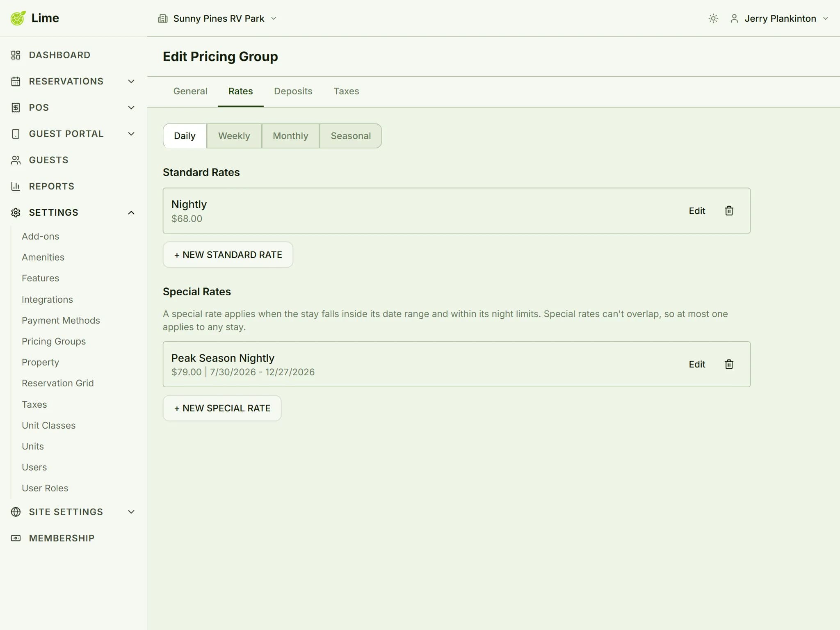Expand the Site Settings chevron
840x630 pixels.
[x=131, y=512]
